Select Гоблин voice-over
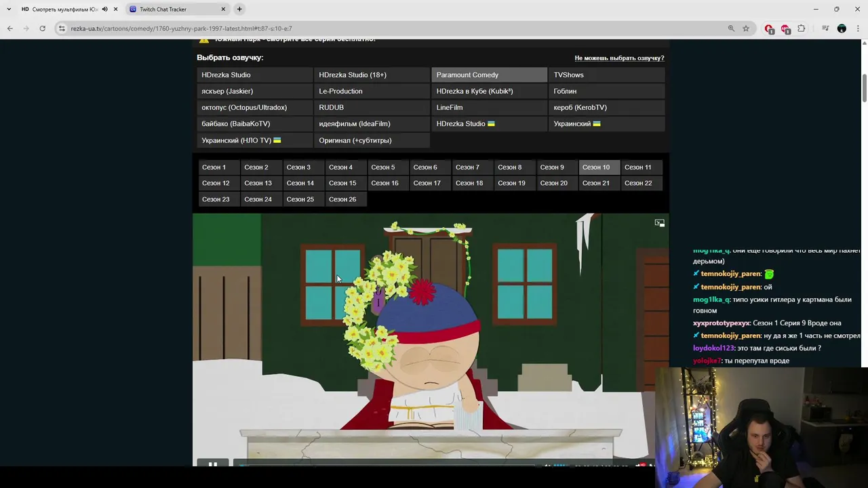 point(607,91)
